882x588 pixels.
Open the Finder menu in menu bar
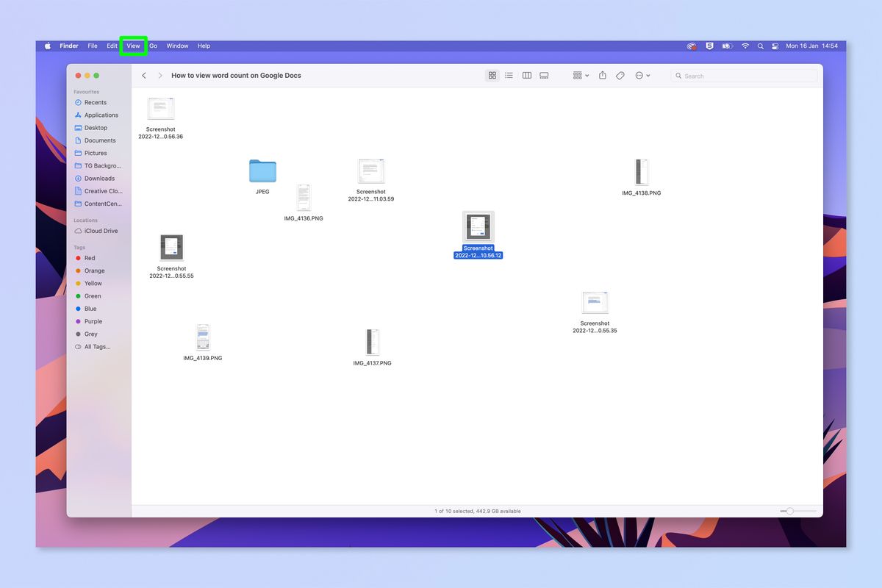click(69, 46)
